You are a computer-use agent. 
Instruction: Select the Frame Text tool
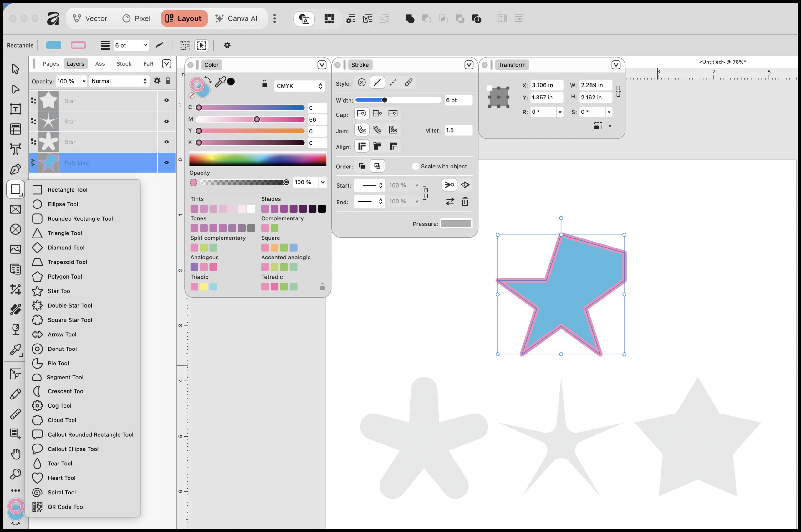point(15,109)
